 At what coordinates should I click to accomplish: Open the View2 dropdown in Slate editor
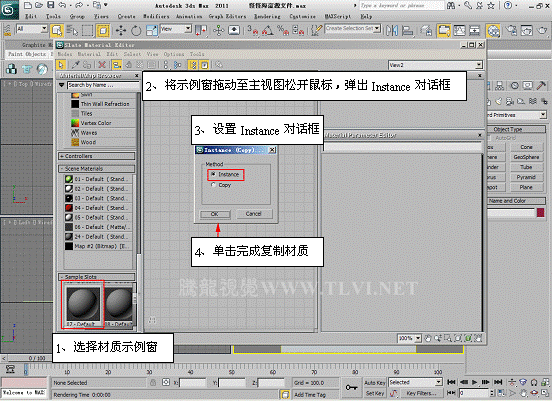tap(435, 65)
